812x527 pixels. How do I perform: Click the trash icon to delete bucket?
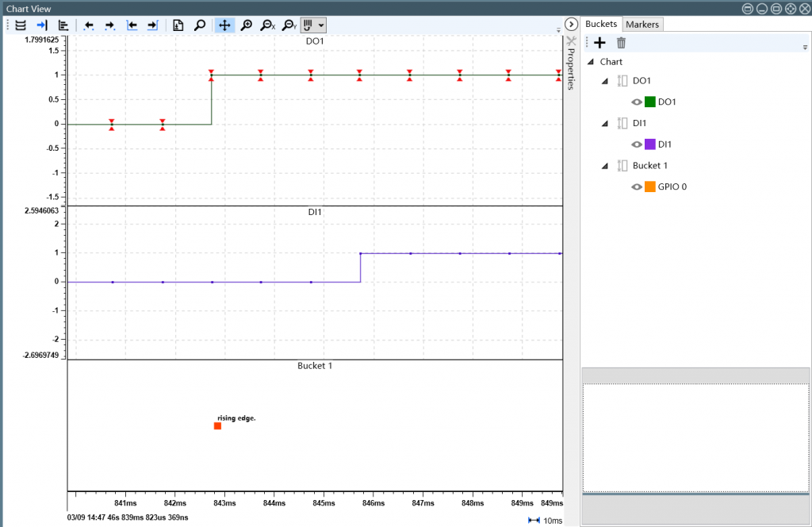621,43
